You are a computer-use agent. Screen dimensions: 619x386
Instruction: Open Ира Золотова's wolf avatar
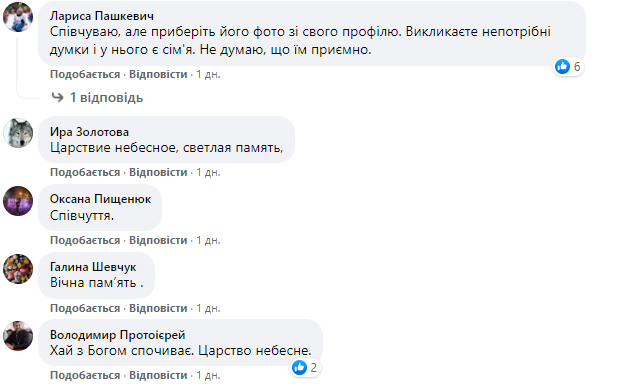(x=18, y=133)
